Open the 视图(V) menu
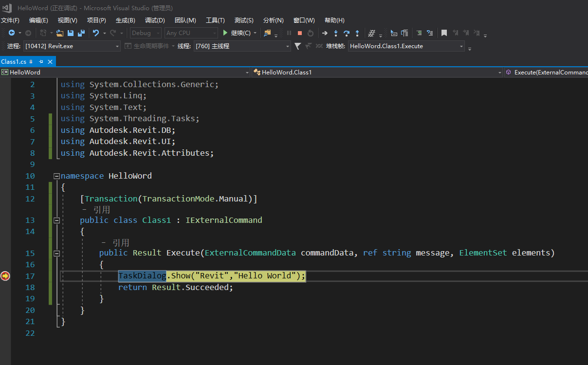 point(68,20)
